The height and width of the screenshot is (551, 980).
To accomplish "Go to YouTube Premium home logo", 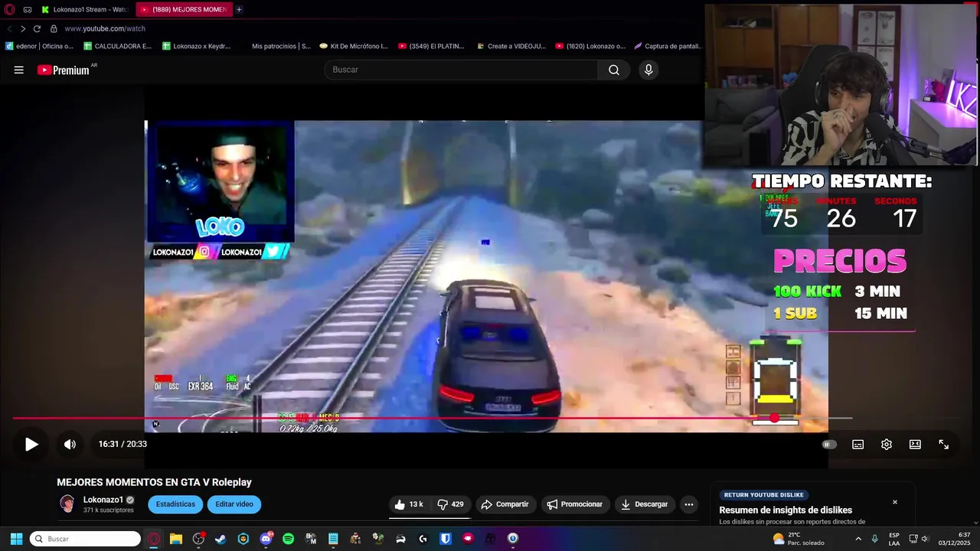I will coord(64,70).
